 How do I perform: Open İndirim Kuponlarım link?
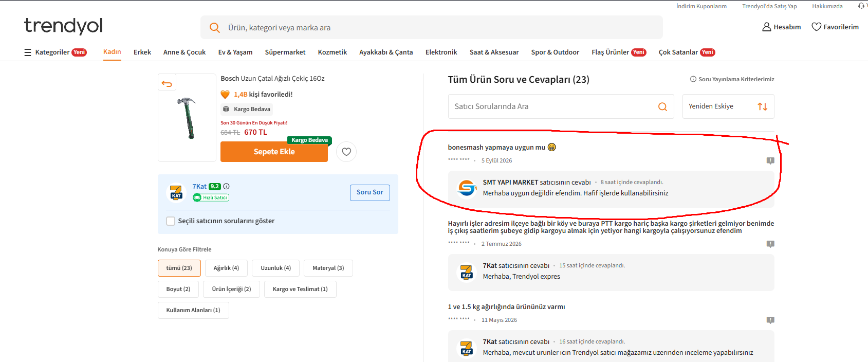click(701, 6)
